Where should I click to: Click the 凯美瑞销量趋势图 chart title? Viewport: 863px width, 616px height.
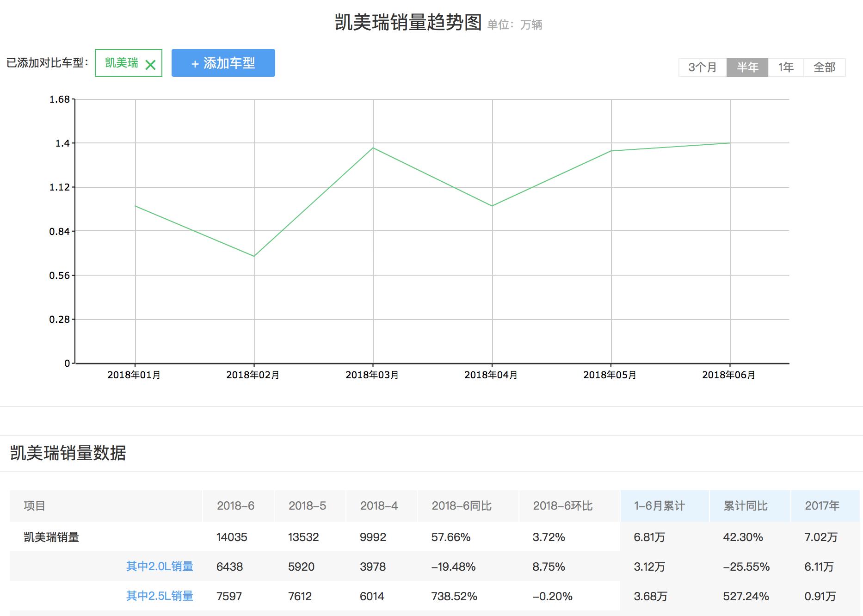pyautogui.click(x=408, y=23)
